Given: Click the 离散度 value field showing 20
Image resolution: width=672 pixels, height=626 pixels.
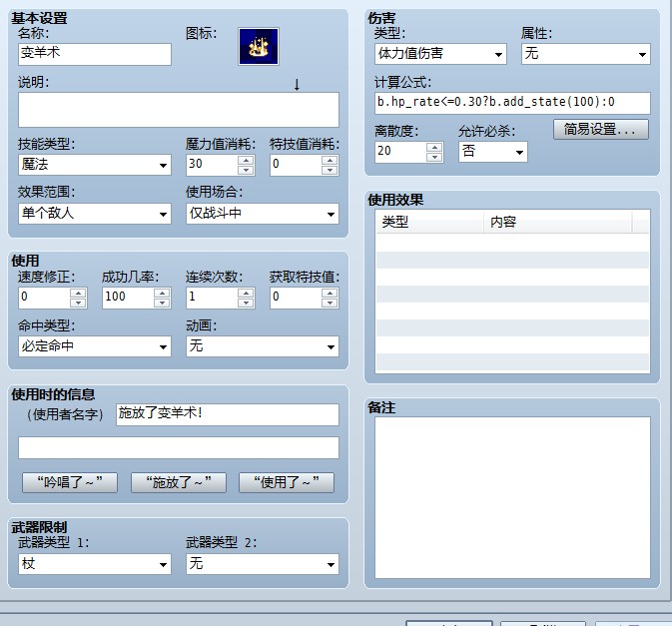Looking at the screenshot, I should [400, 152].
